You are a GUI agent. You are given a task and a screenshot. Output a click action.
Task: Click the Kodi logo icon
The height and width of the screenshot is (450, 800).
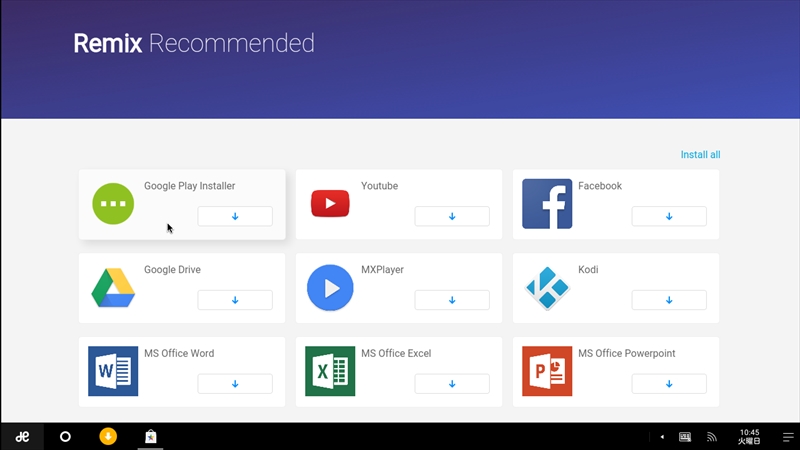(547, 288)
